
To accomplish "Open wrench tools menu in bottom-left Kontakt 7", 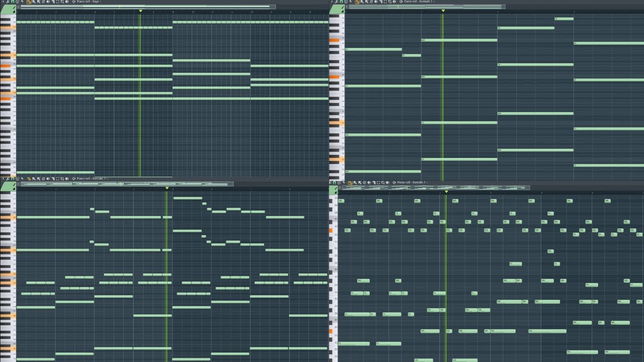I will [x=8, y=178].
